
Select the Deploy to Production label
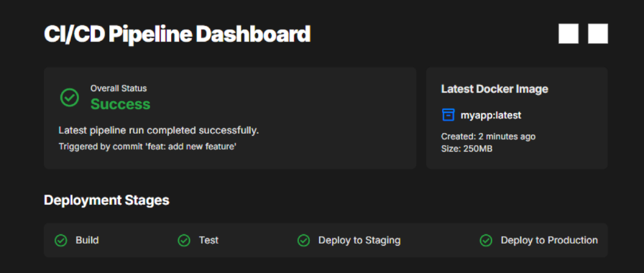[x=549, y=240]
